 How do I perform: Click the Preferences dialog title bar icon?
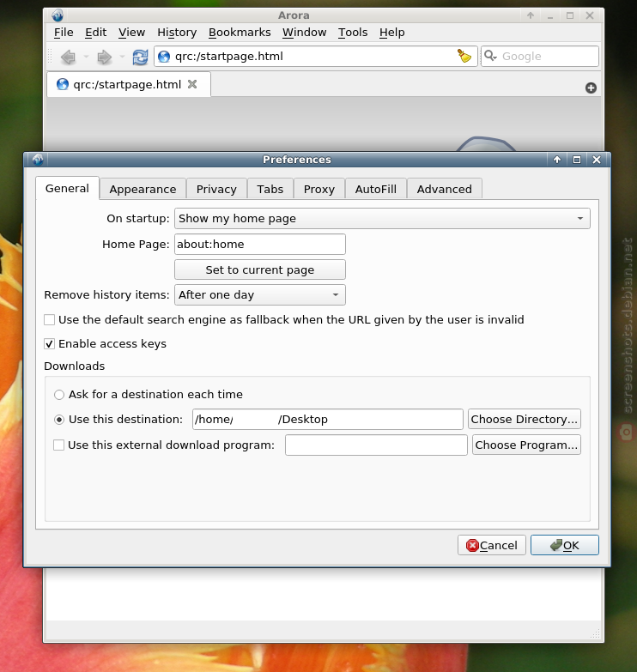[x=38, y=160]
